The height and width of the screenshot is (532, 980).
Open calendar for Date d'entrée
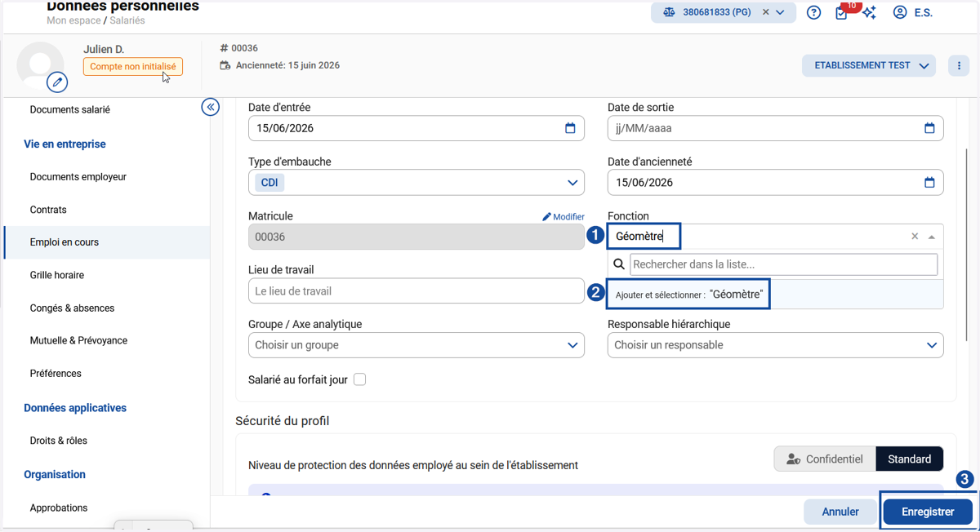[570, 128]
